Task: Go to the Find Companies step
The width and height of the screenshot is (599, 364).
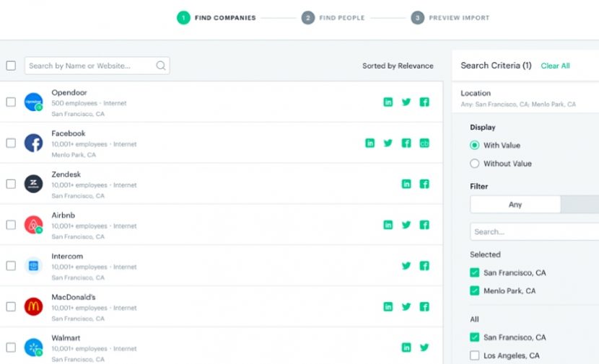Action: point(217,17)
